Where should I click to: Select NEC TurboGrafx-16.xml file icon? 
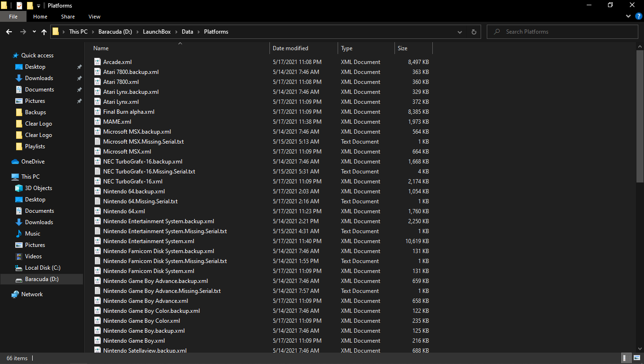pos(98,182)
